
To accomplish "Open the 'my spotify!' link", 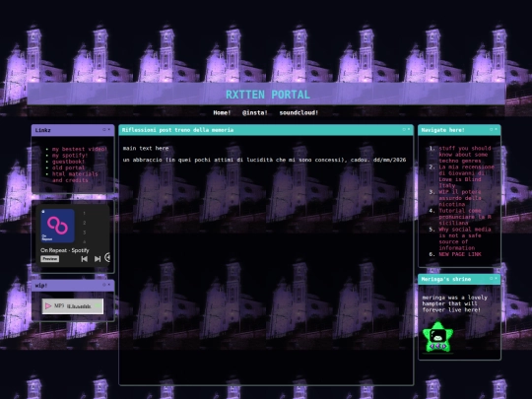I will pos(70,156).
